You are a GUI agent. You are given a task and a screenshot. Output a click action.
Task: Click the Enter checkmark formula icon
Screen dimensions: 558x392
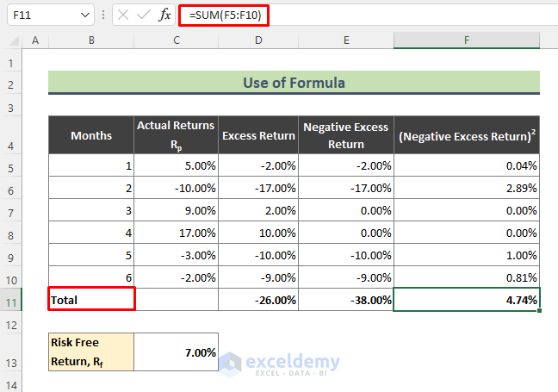(x=144, y=15)
